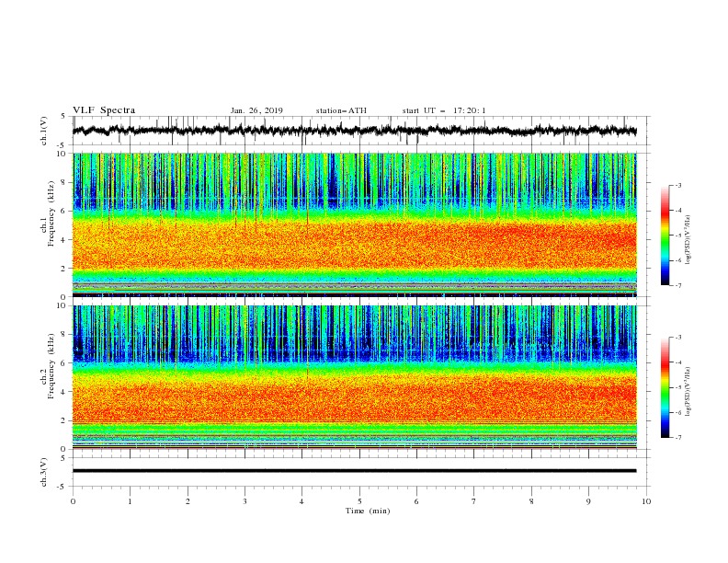Click the '8' kHz tick on ch.2 spectrogram
This screenshot has height=563, width=728.
pyautogui.click(x=63, y=335)
